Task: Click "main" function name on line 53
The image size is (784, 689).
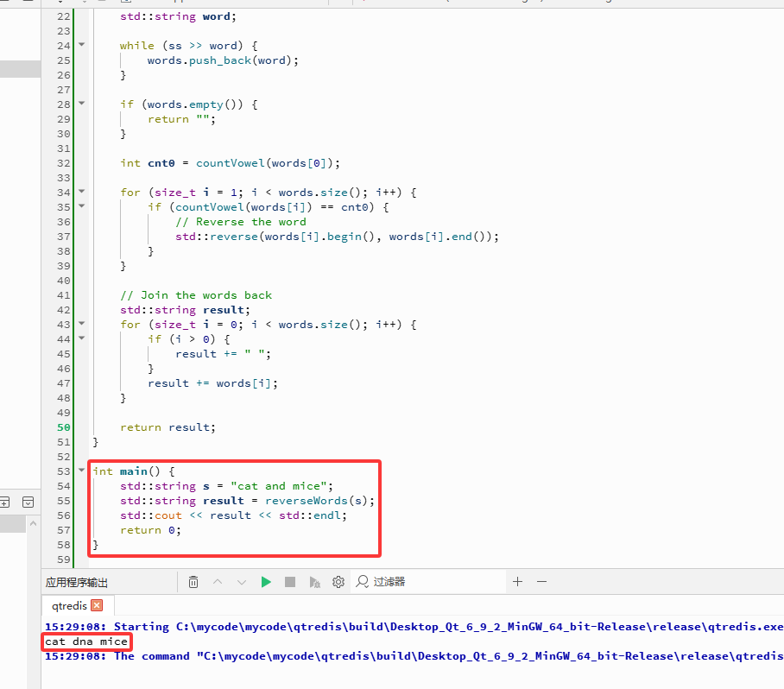Action: click(x=134, y=471)
